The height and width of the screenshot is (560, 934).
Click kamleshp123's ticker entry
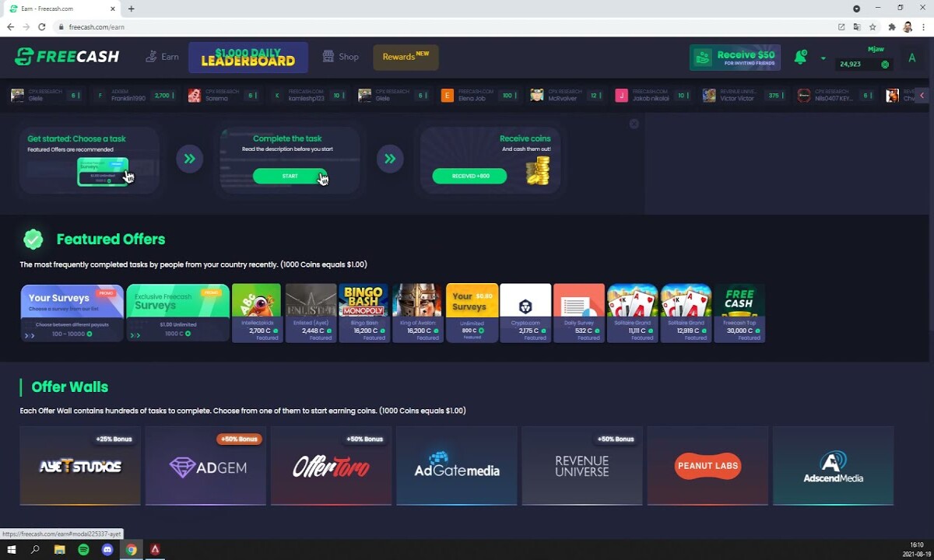point(309,96)
